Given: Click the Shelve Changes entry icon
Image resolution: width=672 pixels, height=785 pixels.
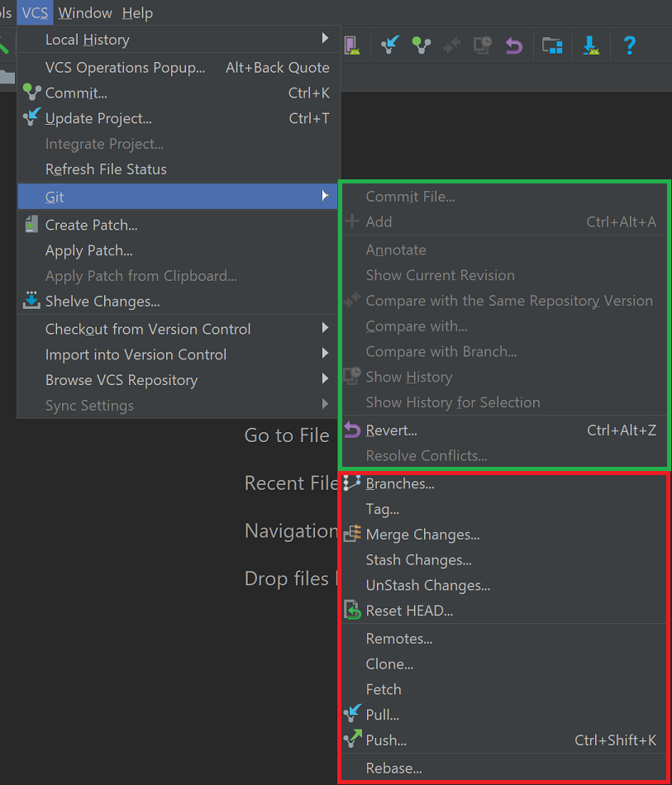Looking at the screenshot, I should click(x=31, y=301).
